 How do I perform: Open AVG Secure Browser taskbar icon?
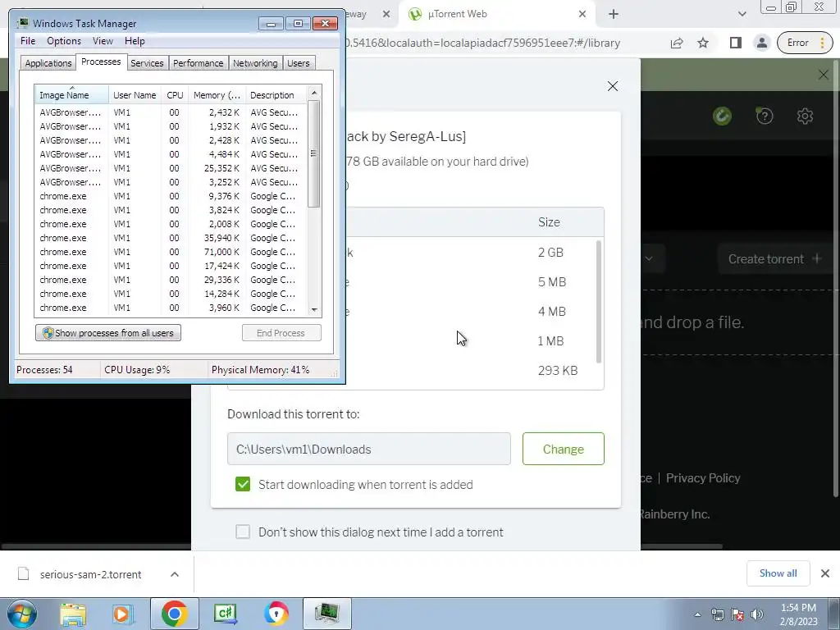[x=276, y=614]
